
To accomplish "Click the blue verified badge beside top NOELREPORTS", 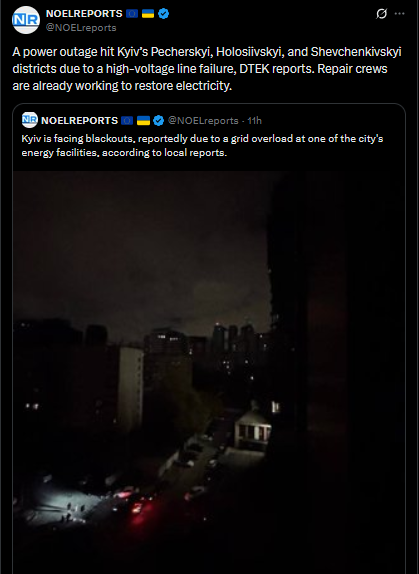I will tap(164, 14).
